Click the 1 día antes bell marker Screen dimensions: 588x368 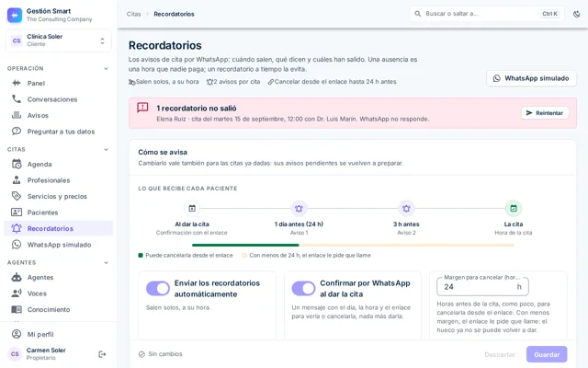(x=299, y=208)
